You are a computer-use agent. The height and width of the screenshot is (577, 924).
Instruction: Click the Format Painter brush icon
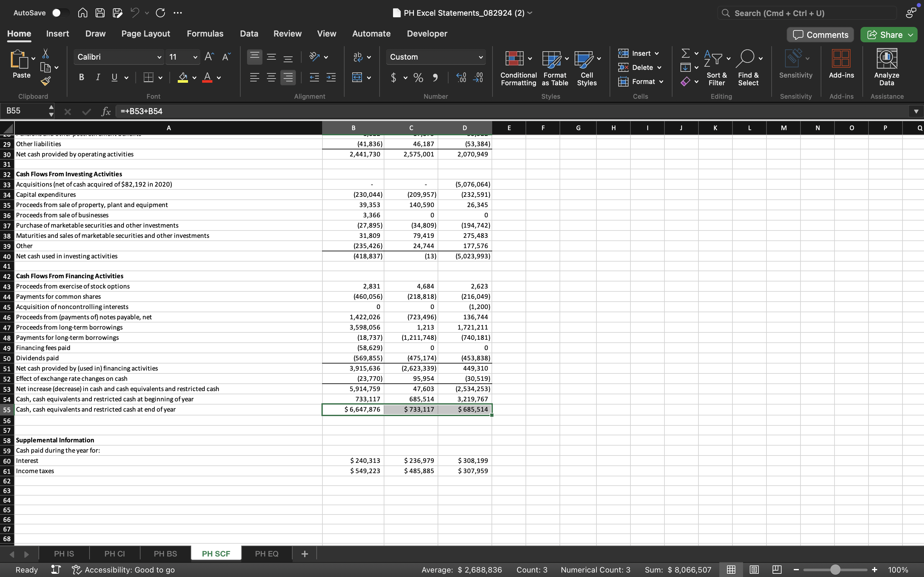tap(46, 81)
